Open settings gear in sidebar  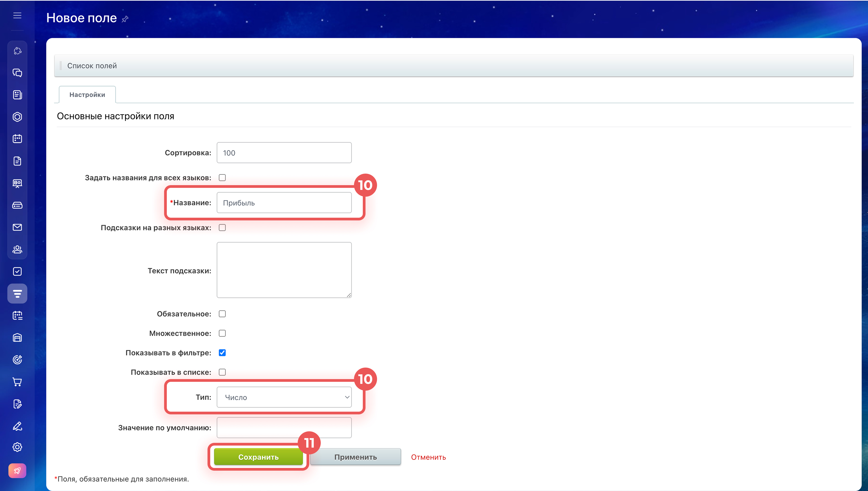pos(17,447)
